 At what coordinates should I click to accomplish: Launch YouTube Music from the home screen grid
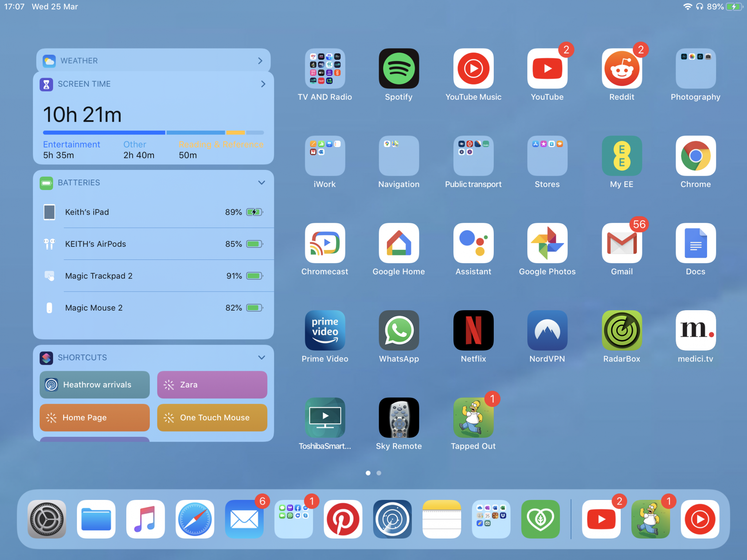coord(473,69)
